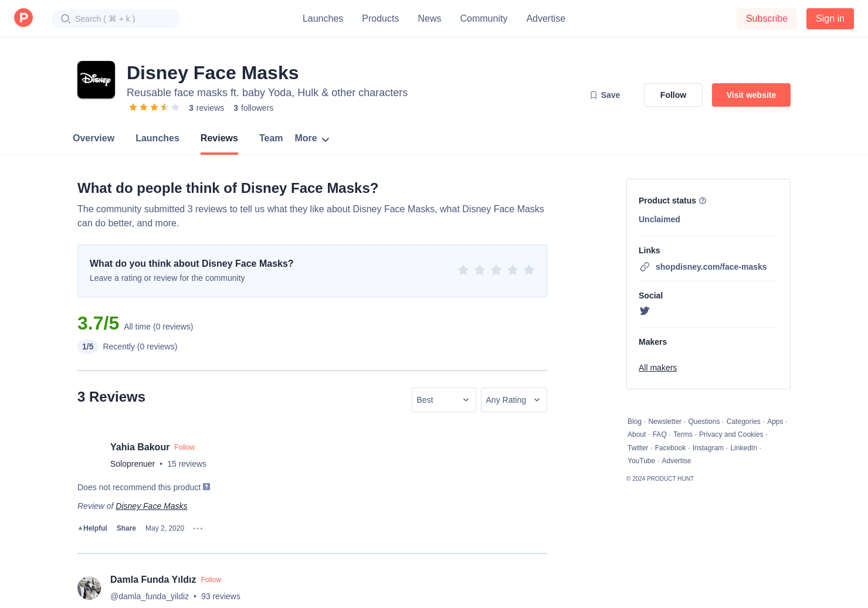Viewport: 868px width, 608px height.
Task: Open the three-dot menu on Yahia's review
Action: [198, 528]
